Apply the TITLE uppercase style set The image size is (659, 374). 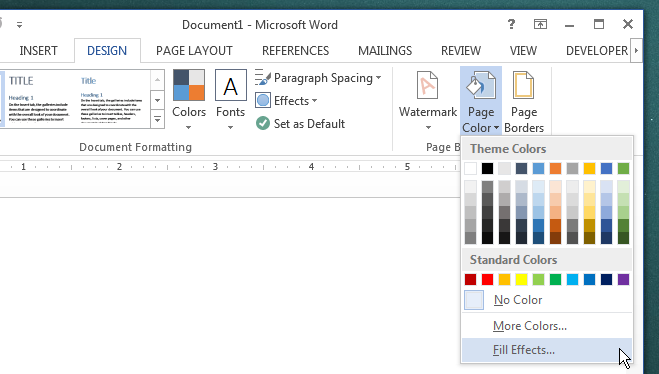pos(39,99)
